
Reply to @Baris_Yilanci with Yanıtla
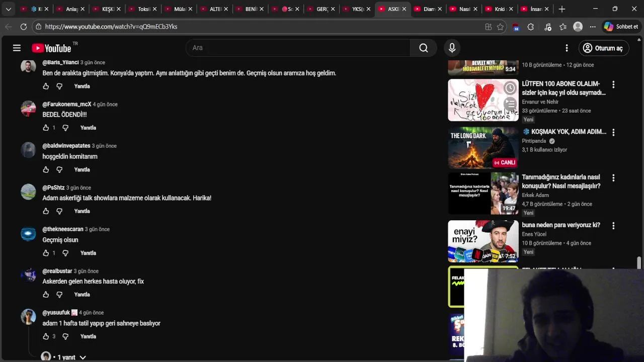(82, 86)
